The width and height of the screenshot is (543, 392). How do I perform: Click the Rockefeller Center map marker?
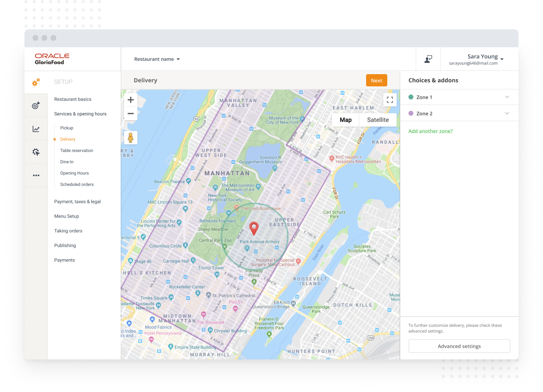[x=198, y=293]
